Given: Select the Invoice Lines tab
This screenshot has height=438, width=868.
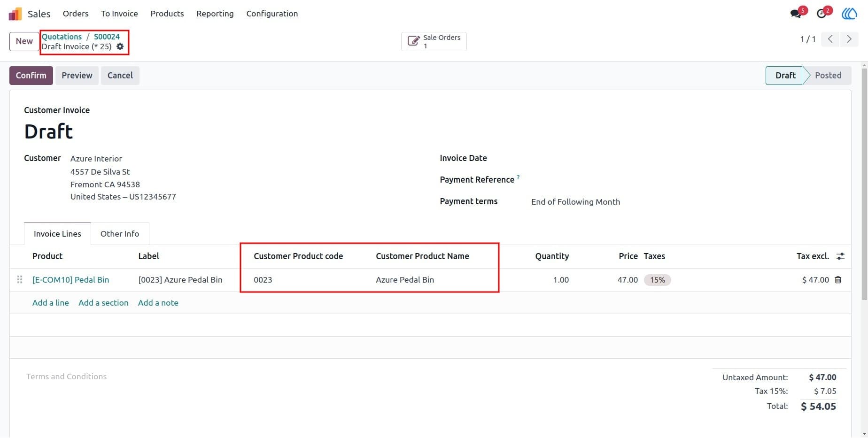Looking at the screenshot, I should [x=57, y=234].
